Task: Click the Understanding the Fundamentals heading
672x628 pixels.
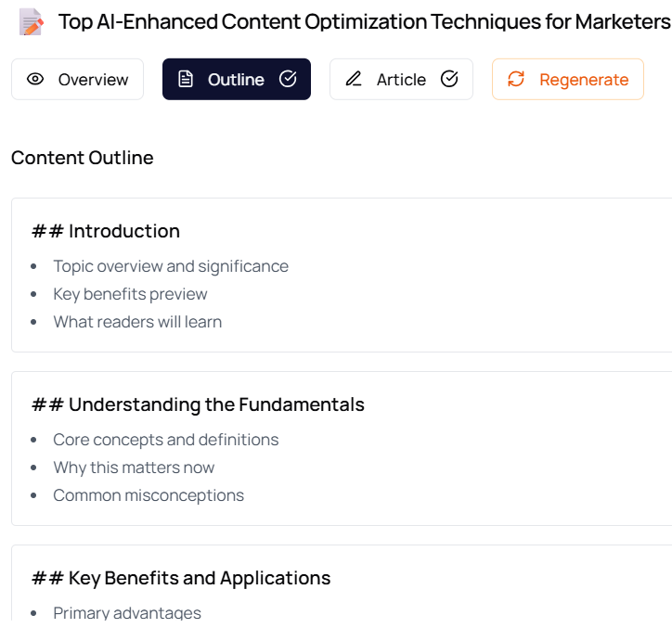Action: pyautogui.click(x=198, y=404)
